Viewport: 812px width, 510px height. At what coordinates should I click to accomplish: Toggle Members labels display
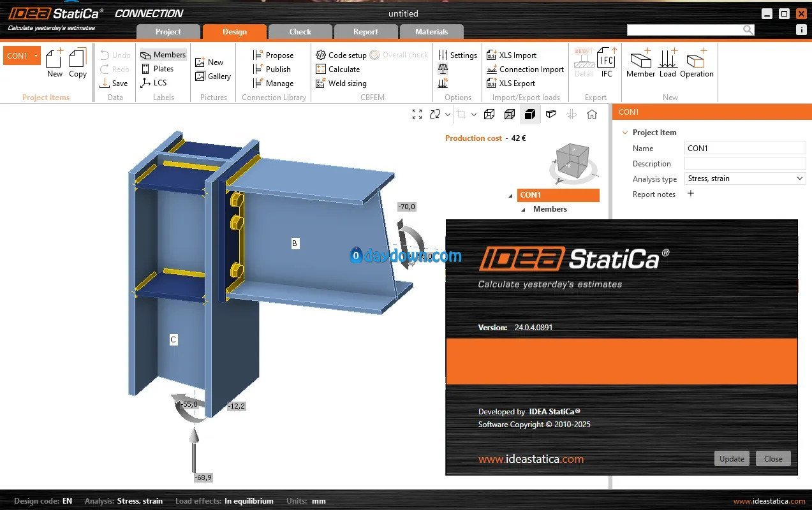coord(163,55)
